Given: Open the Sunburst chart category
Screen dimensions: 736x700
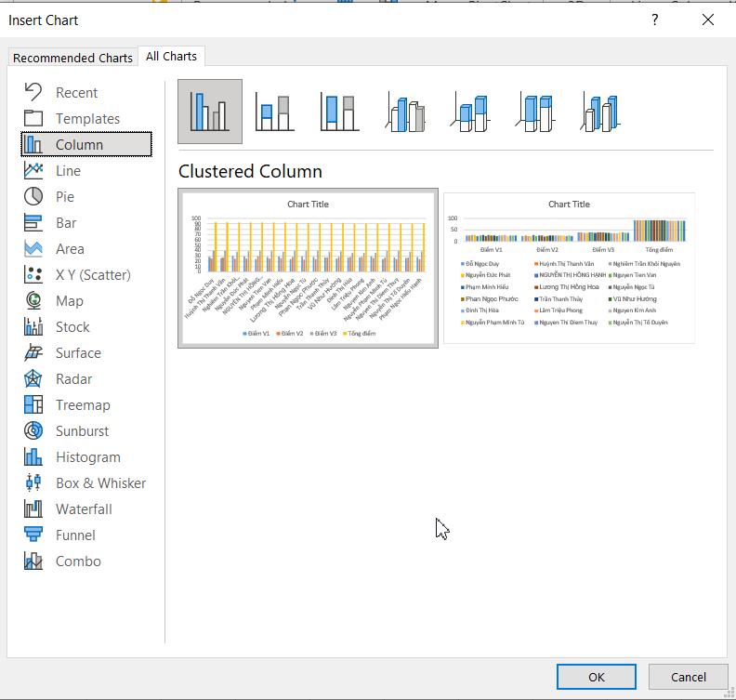Looking at the screenshot, I should click(82, 431).
